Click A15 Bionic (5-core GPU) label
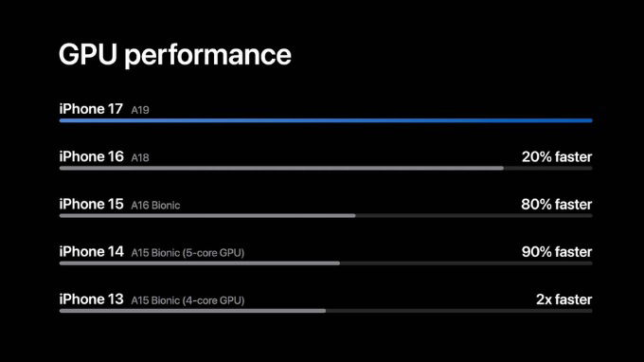644x362 pixels. click(188, 253)
